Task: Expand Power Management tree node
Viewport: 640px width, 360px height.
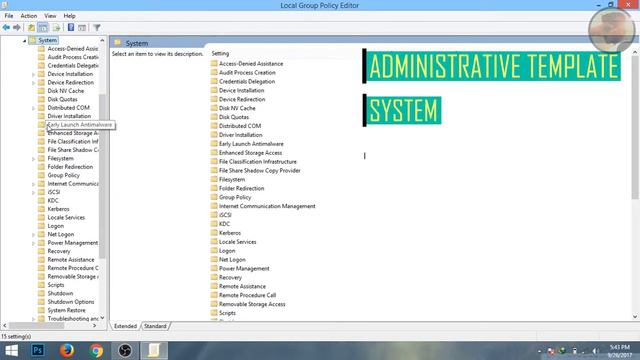Action: [33, 243]
